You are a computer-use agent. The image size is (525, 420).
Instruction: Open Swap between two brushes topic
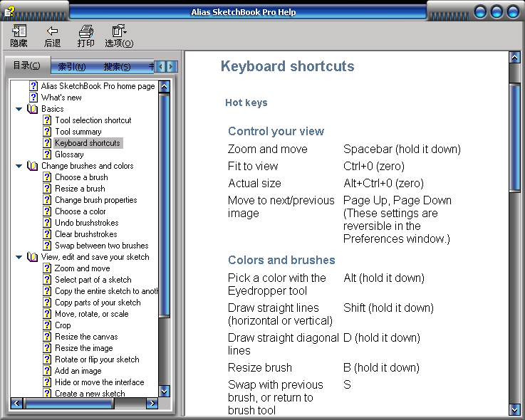tap(102, 246)
